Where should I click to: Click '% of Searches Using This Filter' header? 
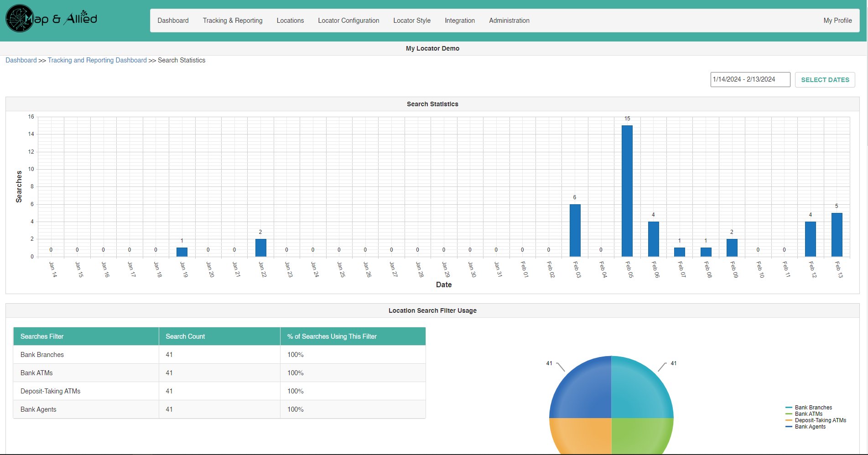point(353,336)
